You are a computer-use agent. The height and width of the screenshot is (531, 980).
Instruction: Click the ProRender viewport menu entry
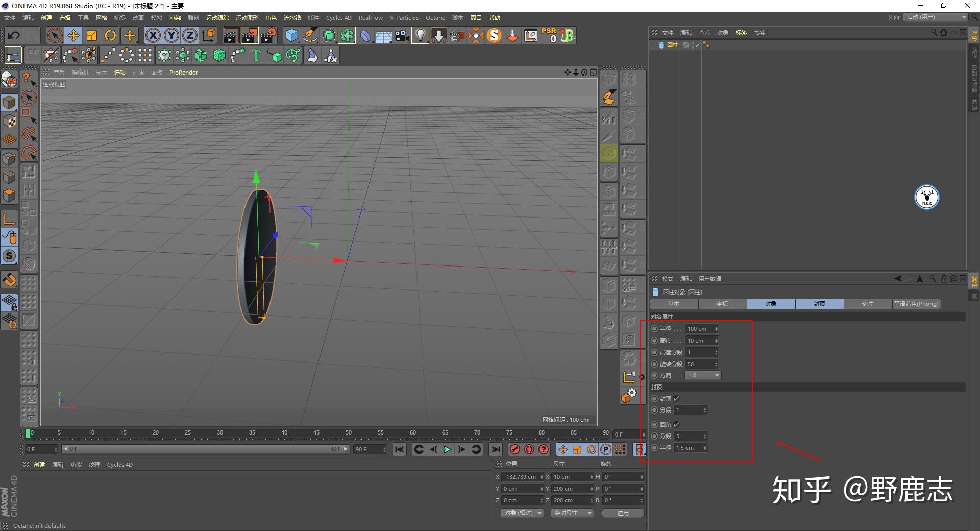[x=183, y=72]
